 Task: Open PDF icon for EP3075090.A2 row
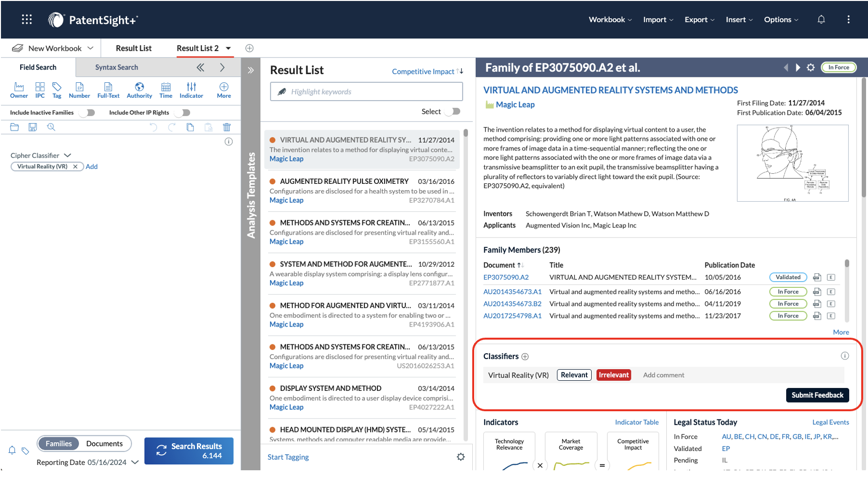pyautogui.click(x=817, y=277)
